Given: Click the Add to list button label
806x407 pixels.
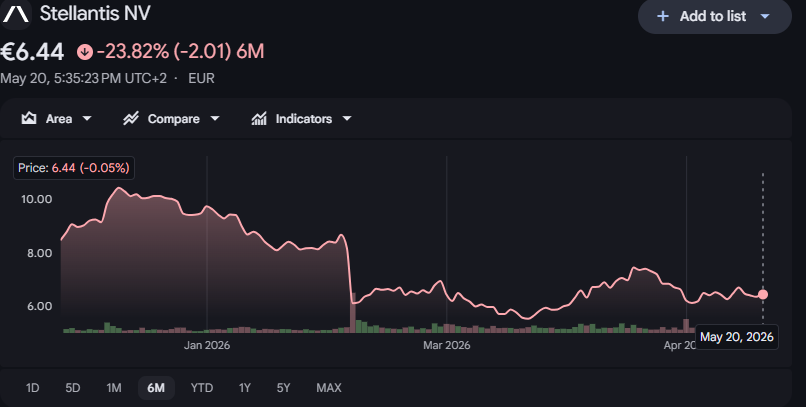Looking at the screenshot, I should (x=712, y=16).
